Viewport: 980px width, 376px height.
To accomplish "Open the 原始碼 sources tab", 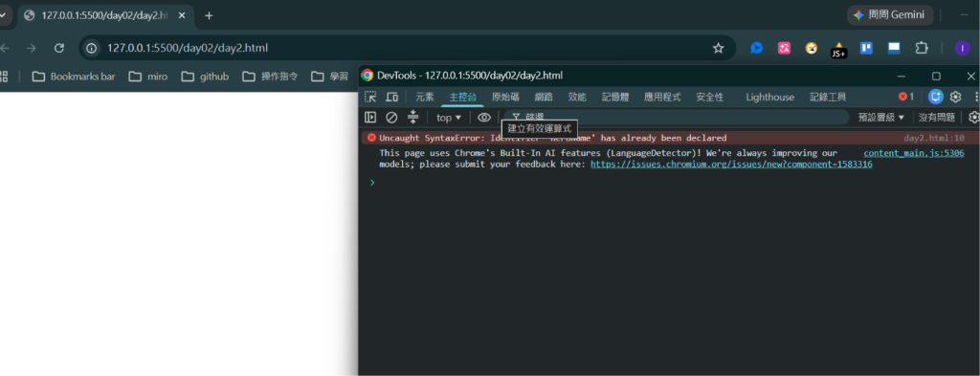I will pyautogui.click(x=505, y=97).
